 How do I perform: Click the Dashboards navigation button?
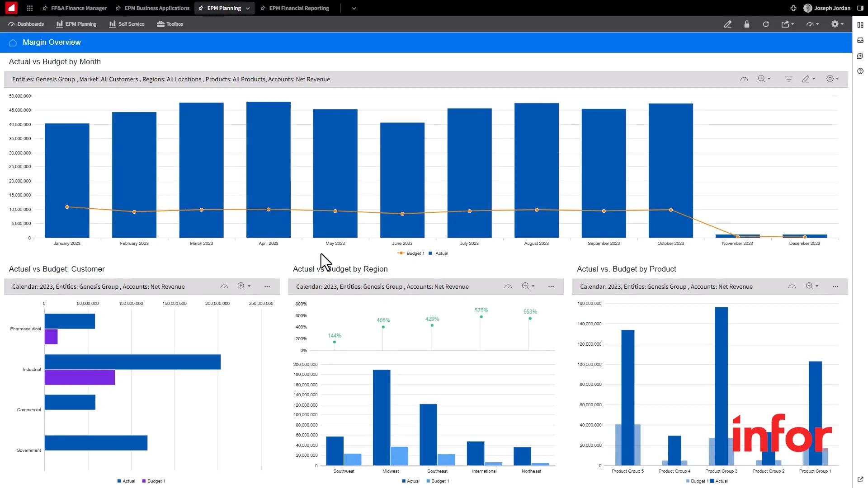pyautogui.click(x=26, y=24)
